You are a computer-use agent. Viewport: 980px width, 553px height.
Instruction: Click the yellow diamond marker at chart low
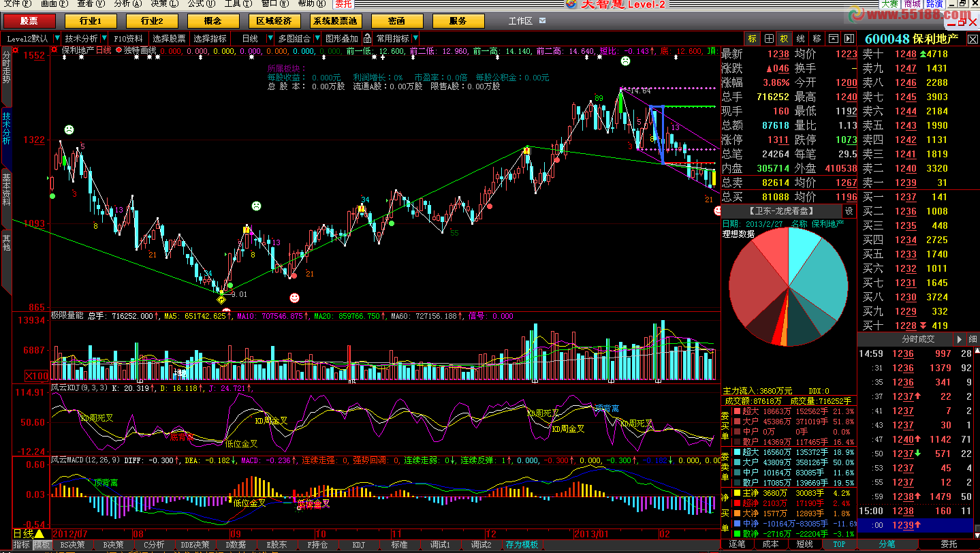click(221, 299)
